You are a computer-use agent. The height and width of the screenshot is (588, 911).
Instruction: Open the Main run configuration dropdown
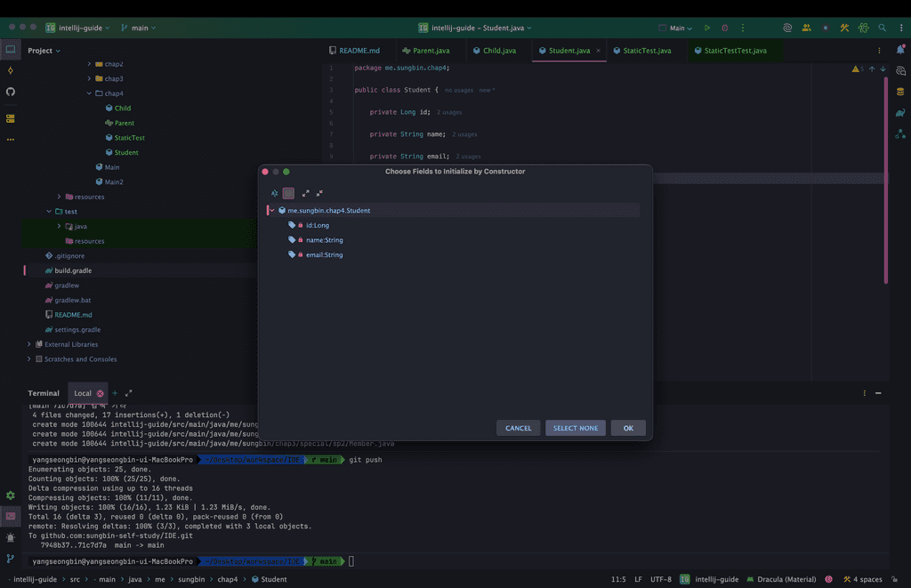(678, 28)
